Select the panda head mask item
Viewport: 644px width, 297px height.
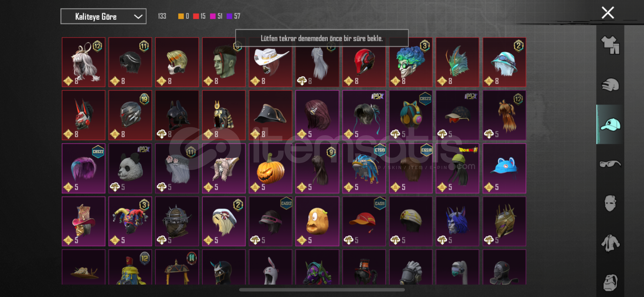pos(130,168)
